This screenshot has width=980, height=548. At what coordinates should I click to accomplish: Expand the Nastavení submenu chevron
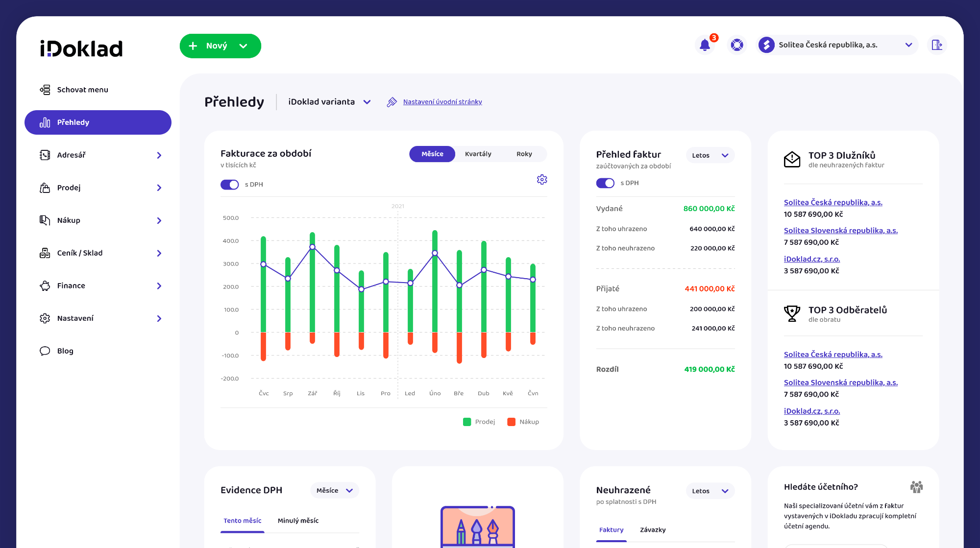click(159, 319)
